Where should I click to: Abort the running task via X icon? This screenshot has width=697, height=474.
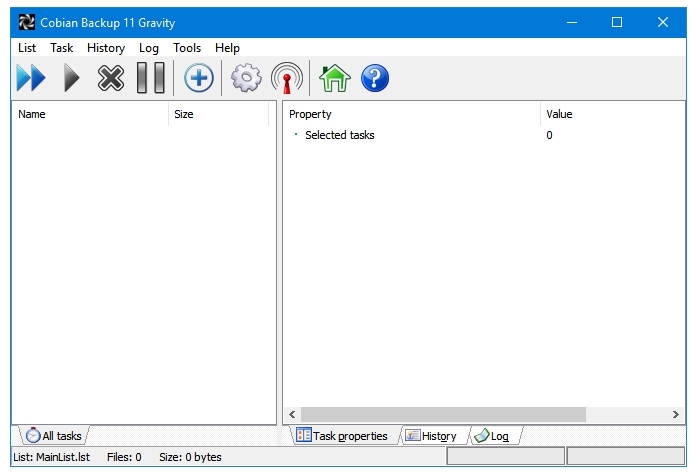click(x=111, y=78)
